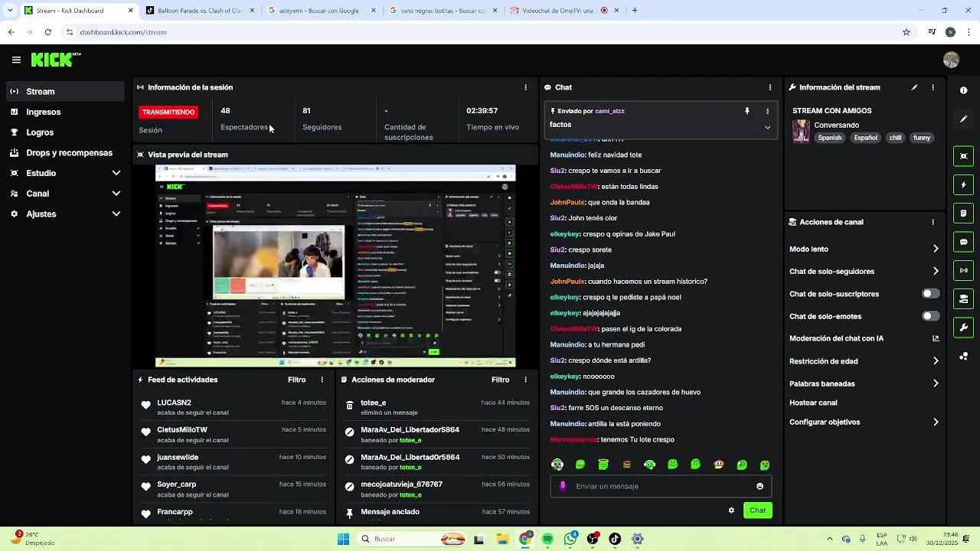Screen dimensions: 980x551
Task: Pick the first emote with headphones and glasses
Action: point(557,465)
